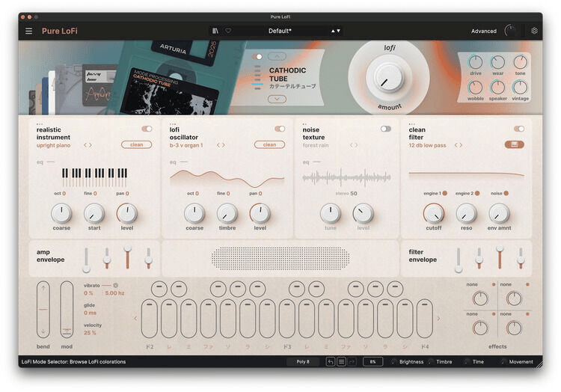Enable the noise texture switch

coord(386,129)
